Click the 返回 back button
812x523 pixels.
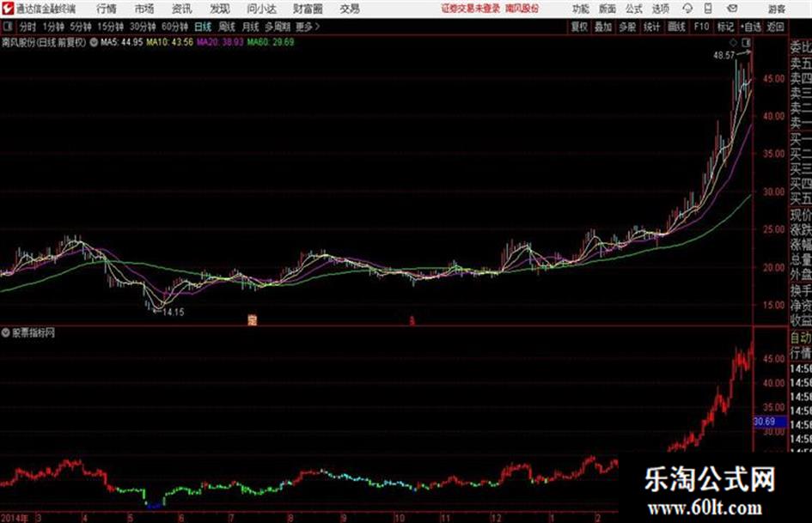pyautogui.click(x=775, y=27)
